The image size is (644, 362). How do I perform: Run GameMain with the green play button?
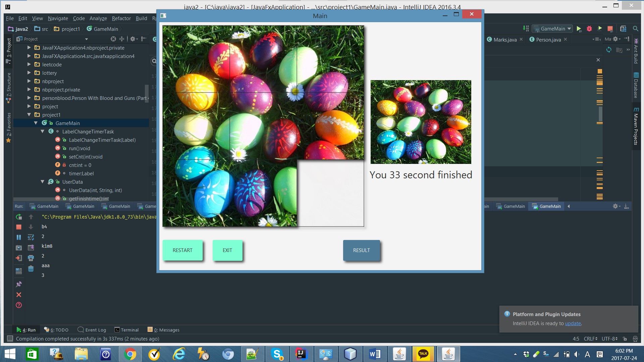(x=579, y=28)
